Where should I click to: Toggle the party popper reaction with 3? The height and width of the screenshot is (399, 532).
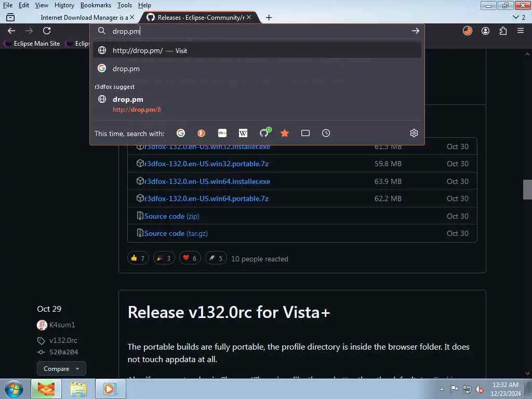coord(164,258)
